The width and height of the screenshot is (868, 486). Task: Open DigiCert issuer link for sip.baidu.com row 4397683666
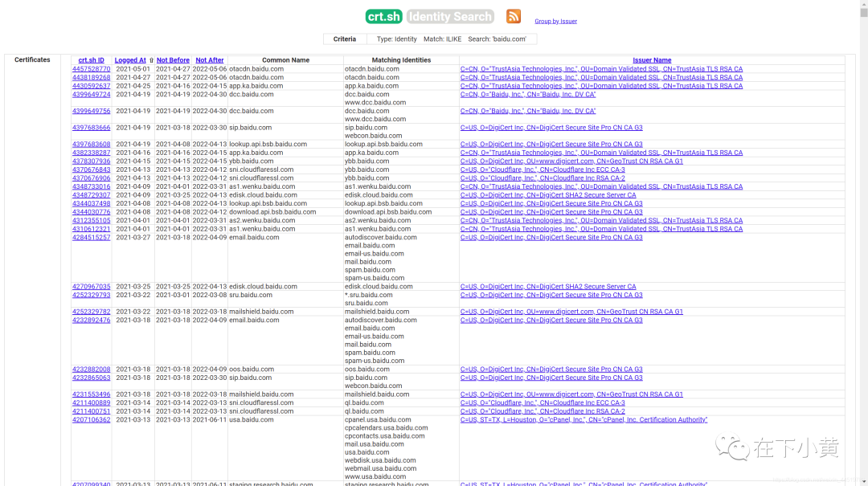pyautogui.click(x=551, y=128)
